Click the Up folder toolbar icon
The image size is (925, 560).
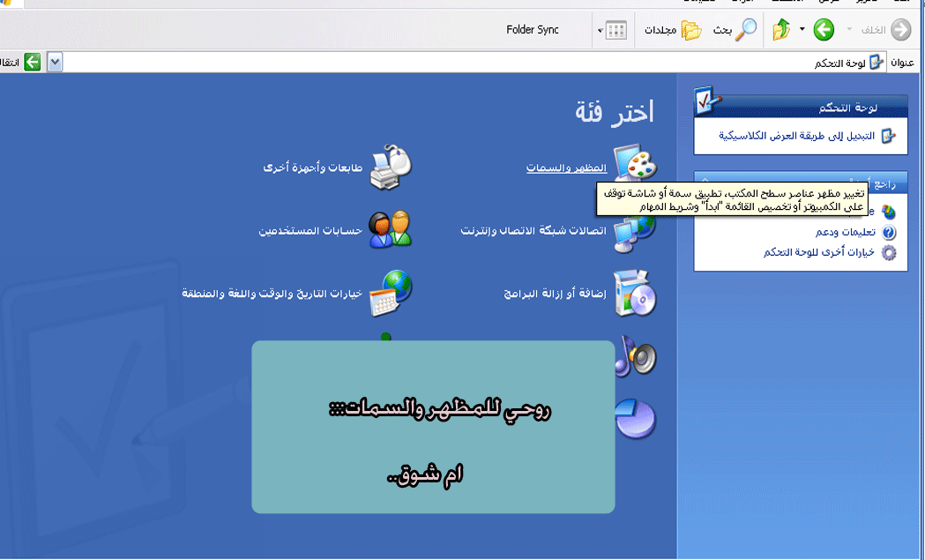(781, 30)
